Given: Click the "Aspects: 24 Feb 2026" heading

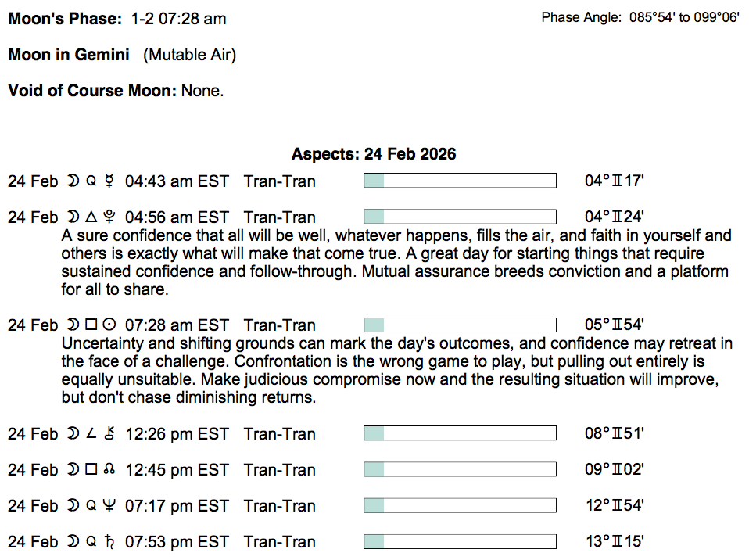Looking at the screenshot, I should tap(374, 154).
